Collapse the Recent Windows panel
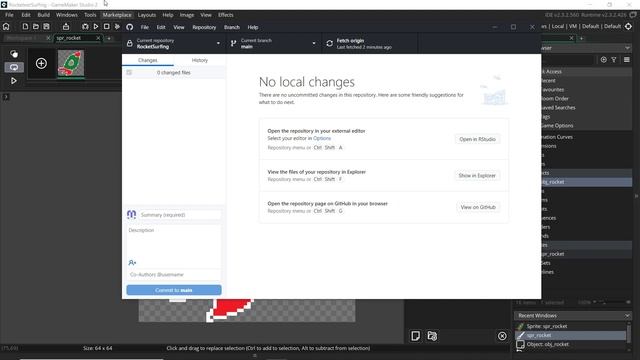 627,316
